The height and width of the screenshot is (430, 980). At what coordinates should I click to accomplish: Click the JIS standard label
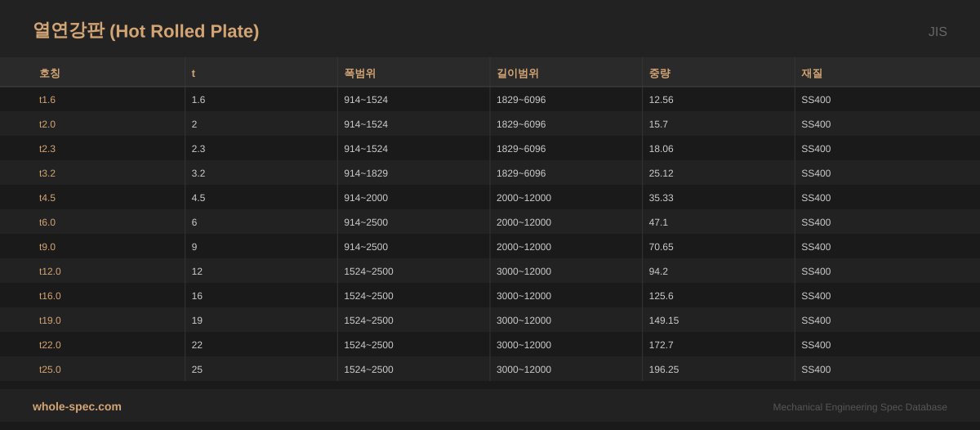[937, 32]
